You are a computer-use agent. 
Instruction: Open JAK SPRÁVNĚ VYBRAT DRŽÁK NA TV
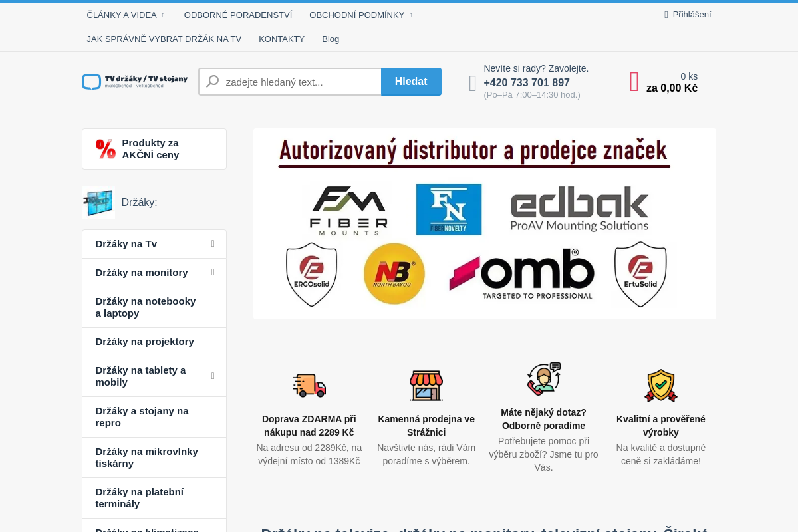click(164, 39)
